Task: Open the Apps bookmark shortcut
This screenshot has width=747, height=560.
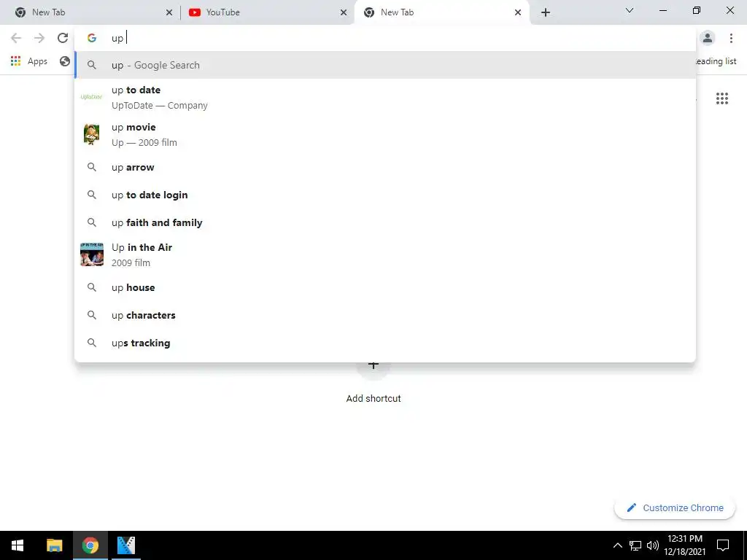Action: 28,61
